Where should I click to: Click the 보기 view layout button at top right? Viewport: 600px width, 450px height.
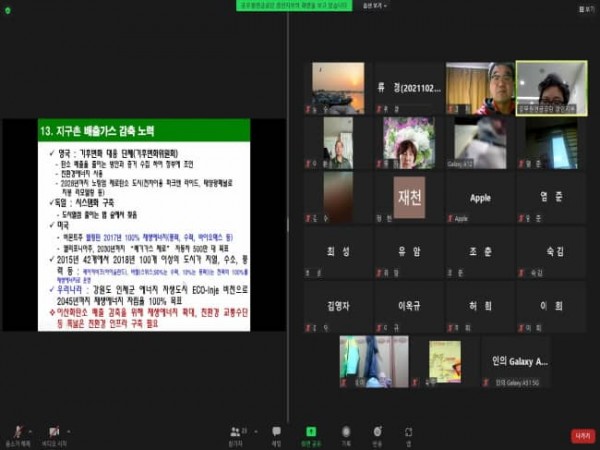coord(587,8)
